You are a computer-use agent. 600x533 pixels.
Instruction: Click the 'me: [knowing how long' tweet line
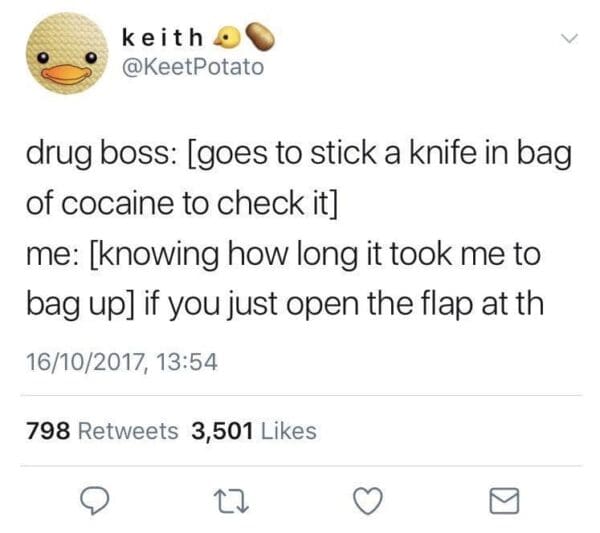coord(284,255)
